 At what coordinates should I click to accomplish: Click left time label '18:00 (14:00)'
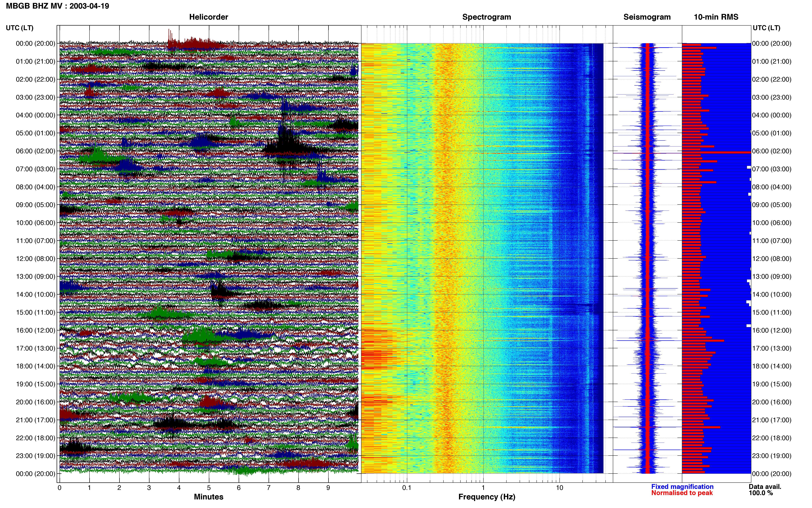tap(36, 366)
